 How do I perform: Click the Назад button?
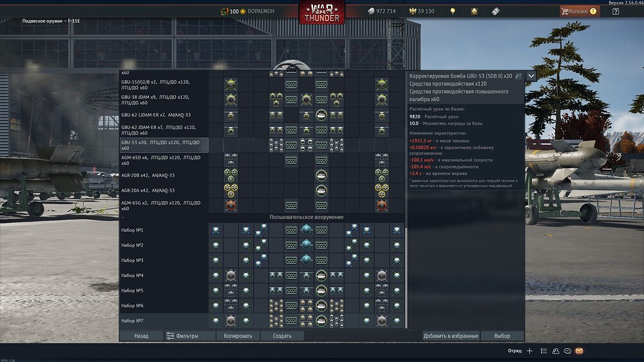141,336
